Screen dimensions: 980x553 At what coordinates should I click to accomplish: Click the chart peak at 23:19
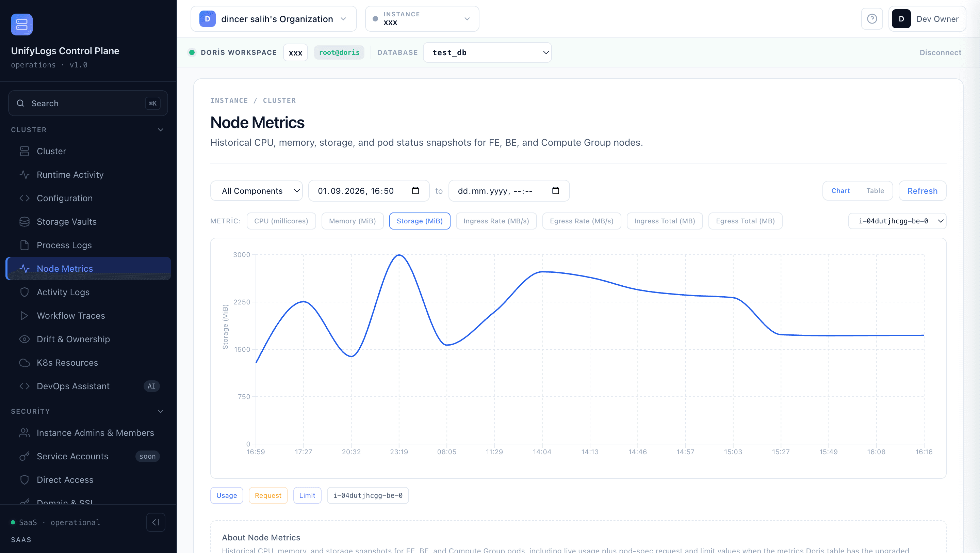coord(399,255)
